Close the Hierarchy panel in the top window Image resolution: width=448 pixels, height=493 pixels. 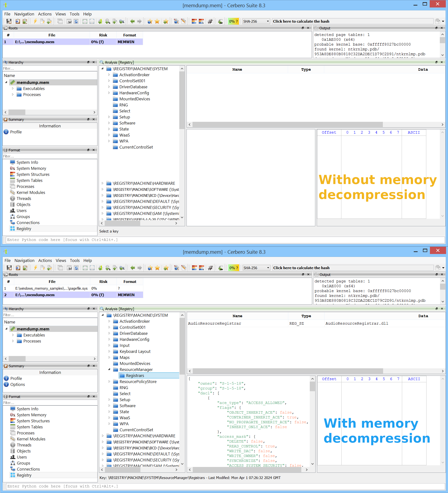(x=94, y=62)
